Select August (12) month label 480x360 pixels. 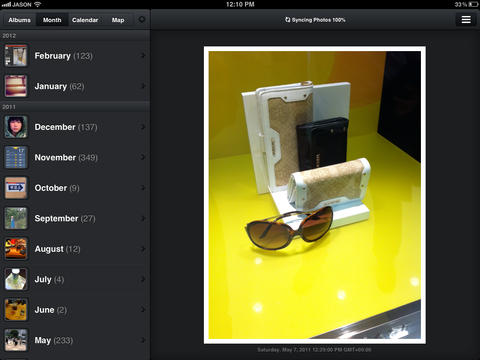[x=57, y=249]
